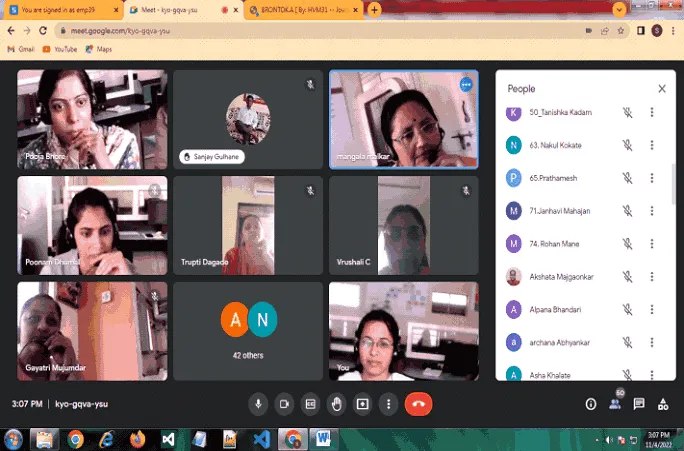The image size is (684, 451).
Task: Open the 42 others participant tile
Action: (248, 331)
